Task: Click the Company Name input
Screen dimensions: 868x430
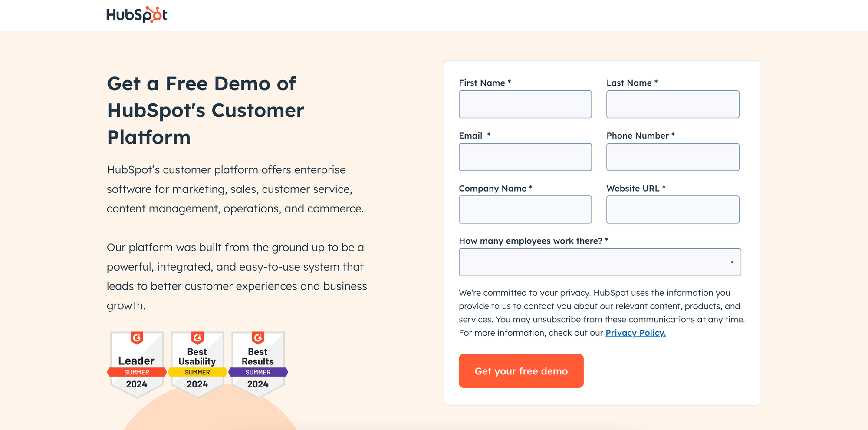Action: click(x=525, y=209)
